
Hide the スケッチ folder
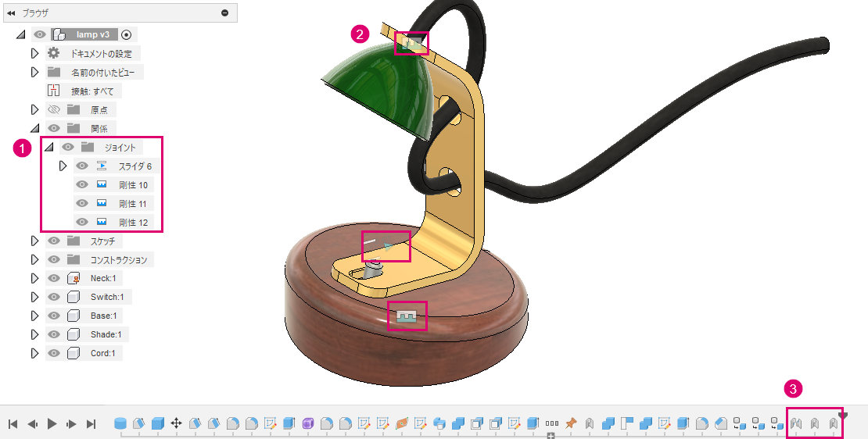click(x=54, y=241)
